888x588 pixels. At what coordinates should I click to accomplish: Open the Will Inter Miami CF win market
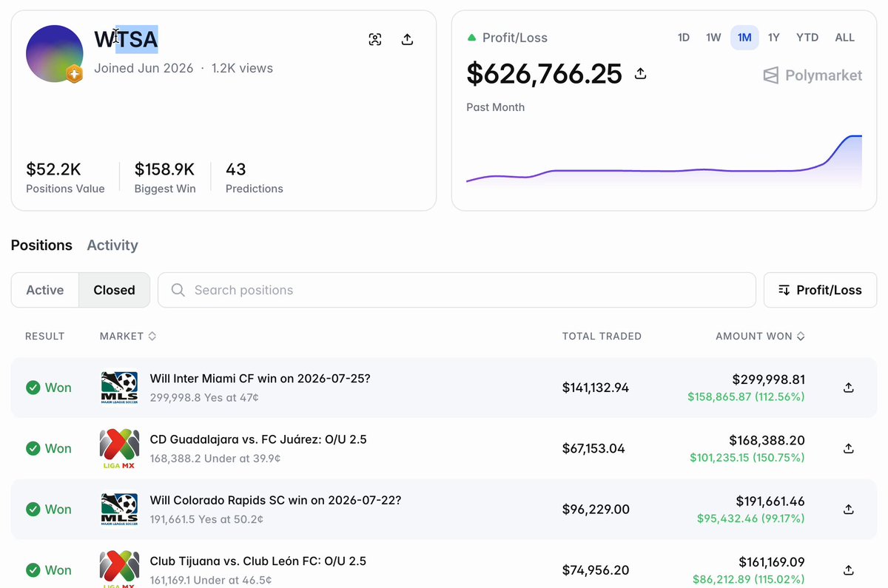pyautogui.click(x=260, y=379)
